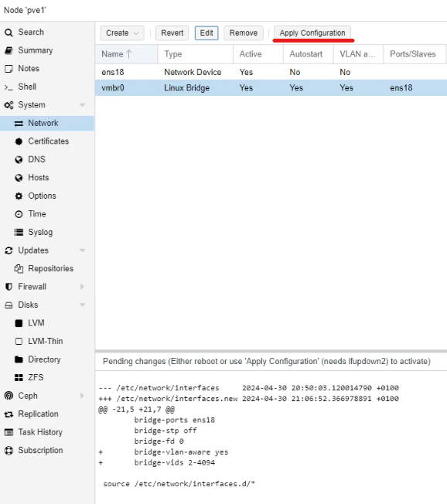Open the Summary menu item
447x504 pixels.
pos(47,50)
